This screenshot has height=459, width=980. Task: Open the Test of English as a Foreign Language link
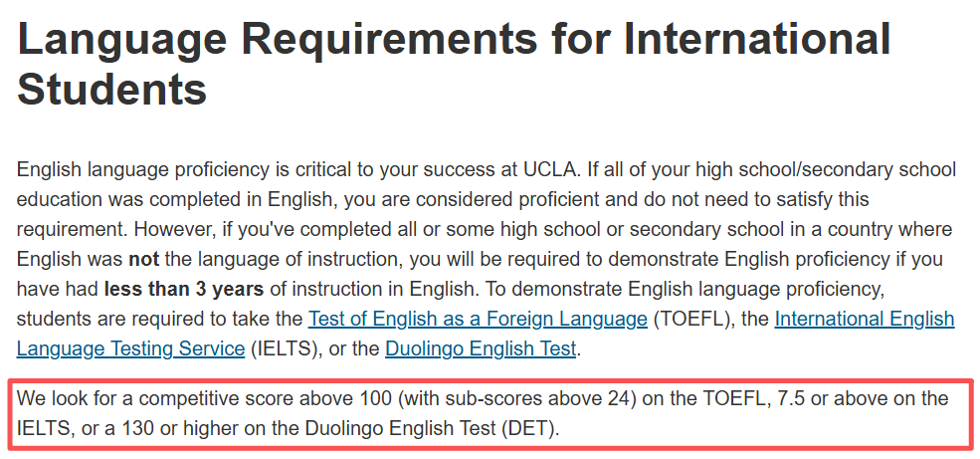[x=479, y=320]
